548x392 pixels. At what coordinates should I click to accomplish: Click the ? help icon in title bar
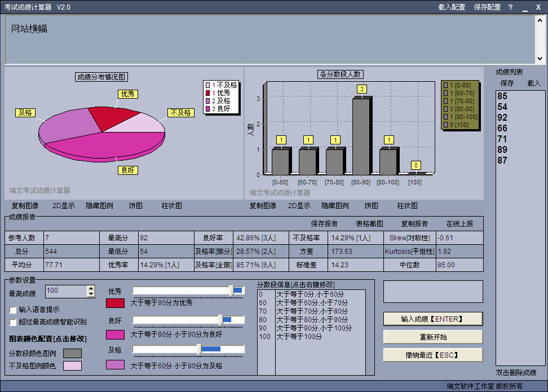pos(510,7)
